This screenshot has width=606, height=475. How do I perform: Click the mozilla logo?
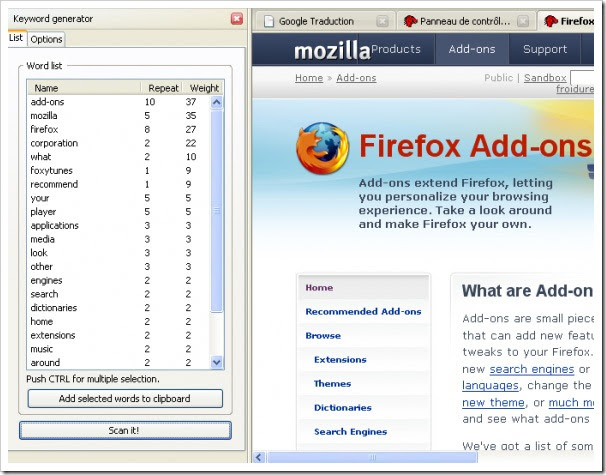tap(332, 51)
